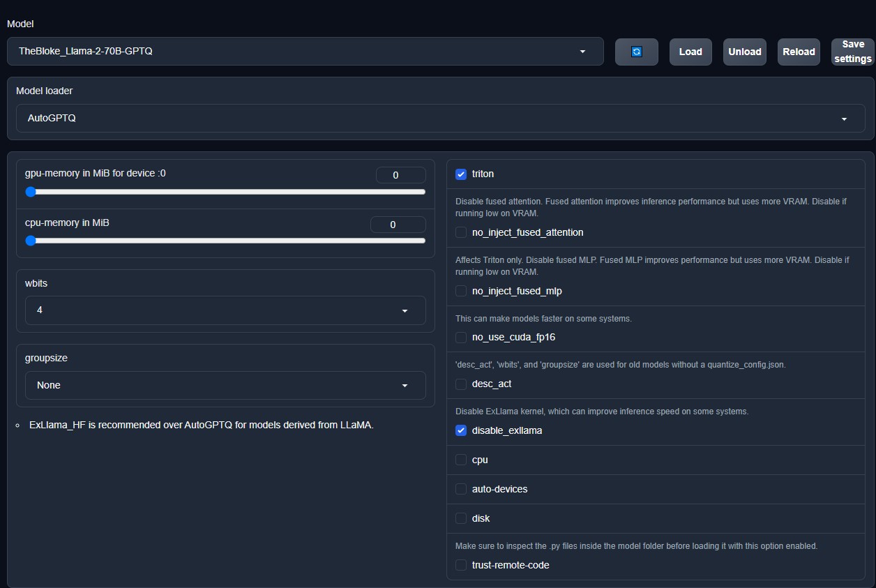Uncheck disable_exllama checkbox

click(461, 430)
